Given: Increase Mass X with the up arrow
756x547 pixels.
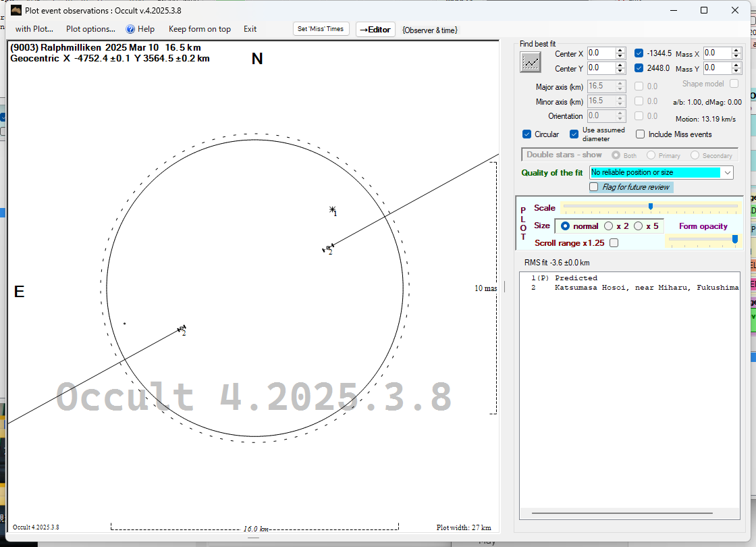Looking at the screenshot, I should coord(736,50).
